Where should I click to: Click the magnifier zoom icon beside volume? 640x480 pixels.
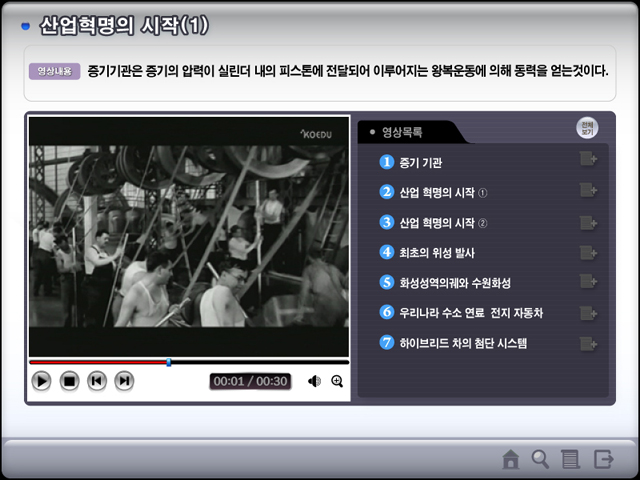point(337,380)
